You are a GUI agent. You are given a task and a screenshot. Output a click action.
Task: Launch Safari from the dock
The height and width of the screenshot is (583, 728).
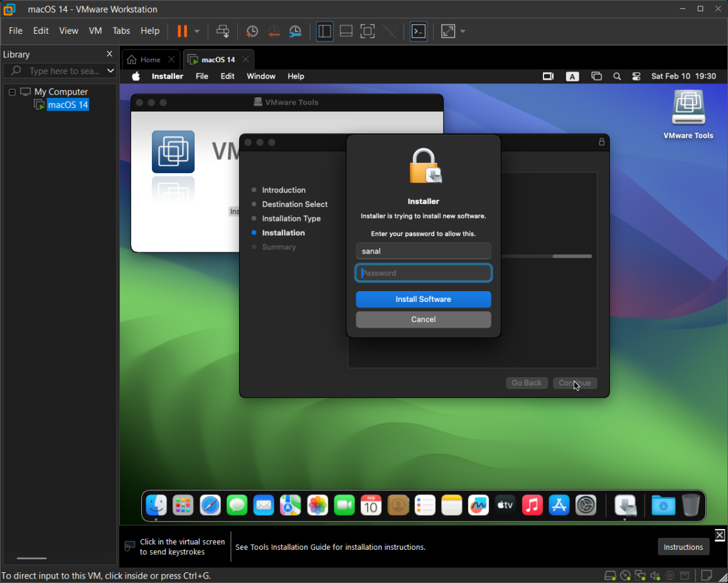click(210, 505)
